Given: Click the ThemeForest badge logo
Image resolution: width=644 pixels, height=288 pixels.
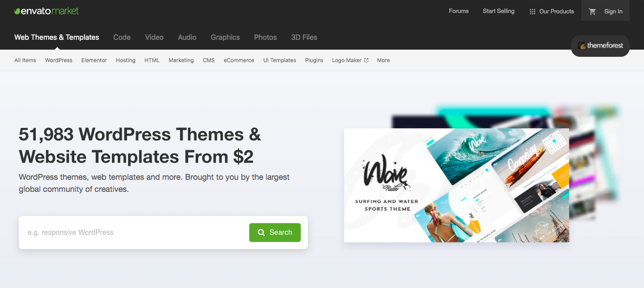Looking at the screenshot, I should coord(600,46).
